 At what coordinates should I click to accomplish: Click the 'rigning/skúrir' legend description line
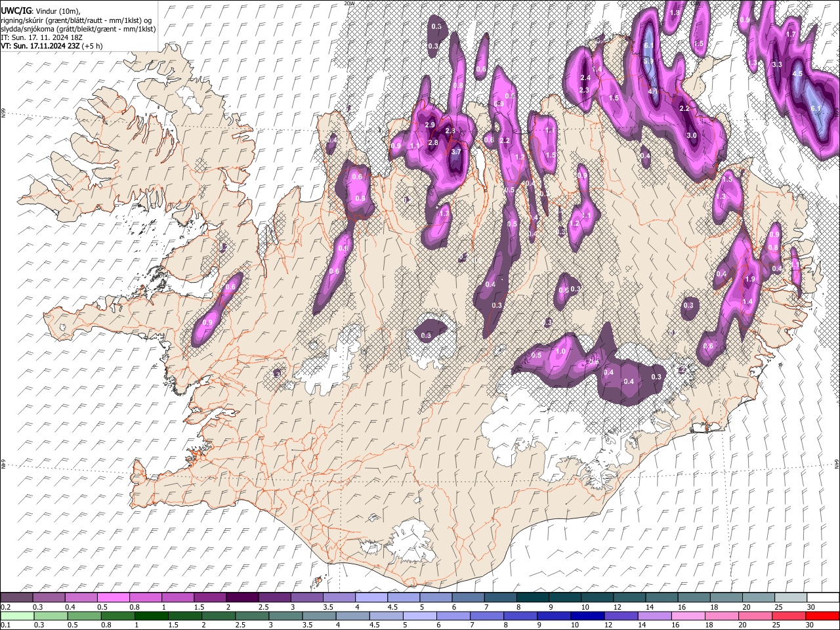tap(77, 20)
